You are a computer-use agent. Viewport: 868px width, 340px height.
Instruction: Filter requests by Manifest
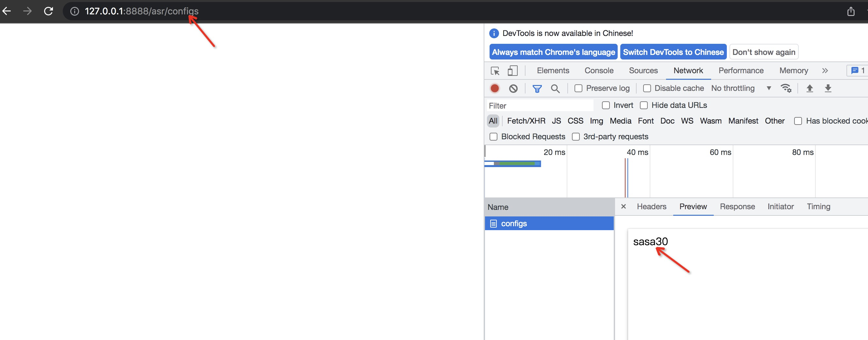coord(743,121)
